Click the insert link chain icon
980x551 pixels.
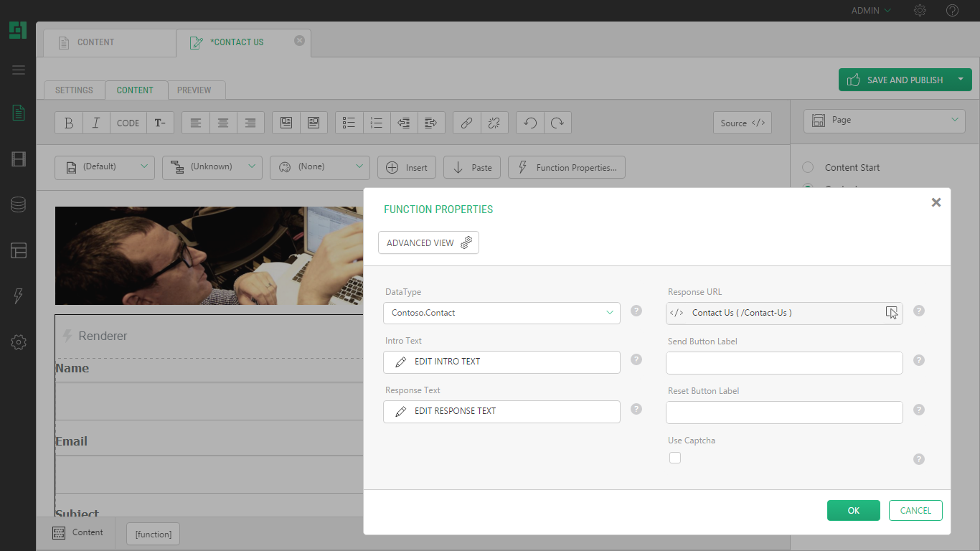coord(466,123)
